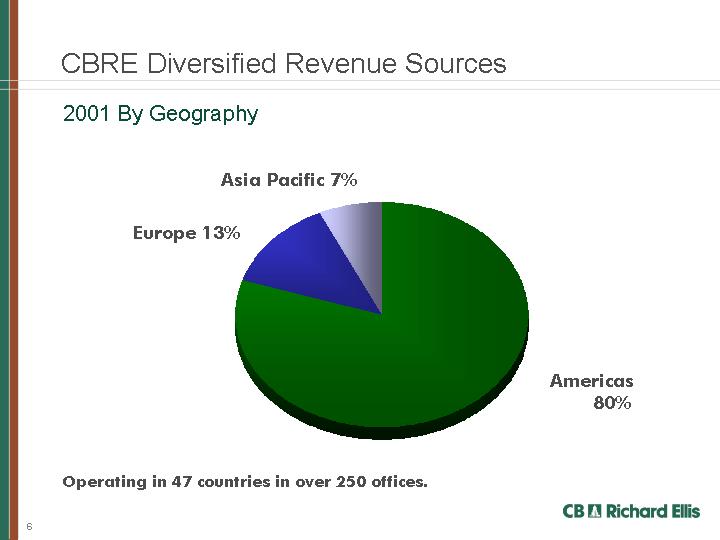Click the horizontal rule below the title
This screenshot has height=540, width=720.
coord(400,82)
